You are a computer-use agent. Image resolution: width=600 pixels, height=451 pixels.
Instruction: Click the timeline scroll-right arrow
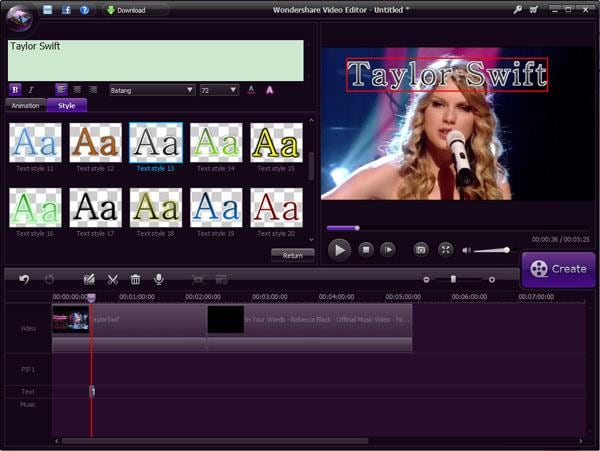(581, 441)
